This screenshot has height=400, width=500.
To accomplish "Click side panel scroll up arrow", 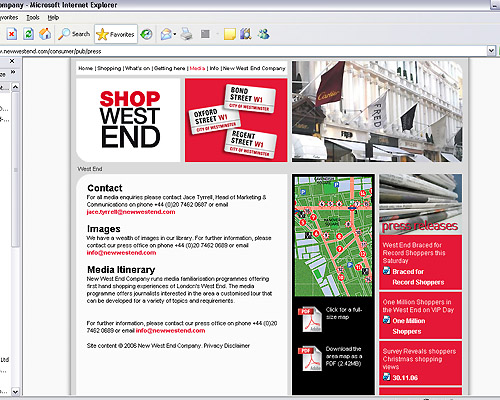I will point(15,87).
